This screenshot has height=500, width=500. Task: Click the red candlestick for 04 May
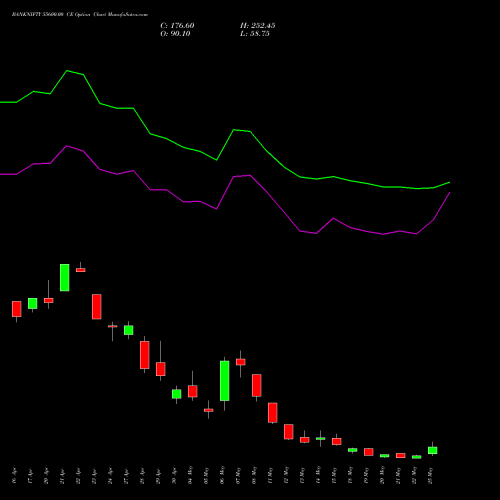[x=193, y=391]
